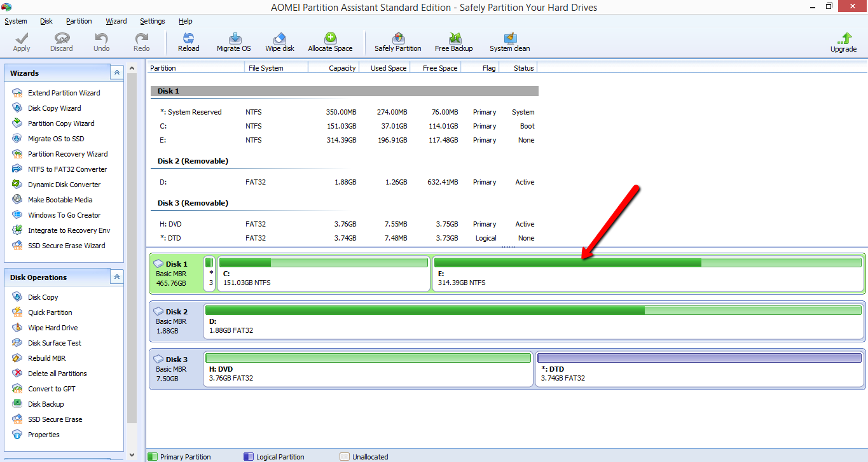The image size is (868, 462).
Task: Undo the last pending operation
Action: [102, 43]
